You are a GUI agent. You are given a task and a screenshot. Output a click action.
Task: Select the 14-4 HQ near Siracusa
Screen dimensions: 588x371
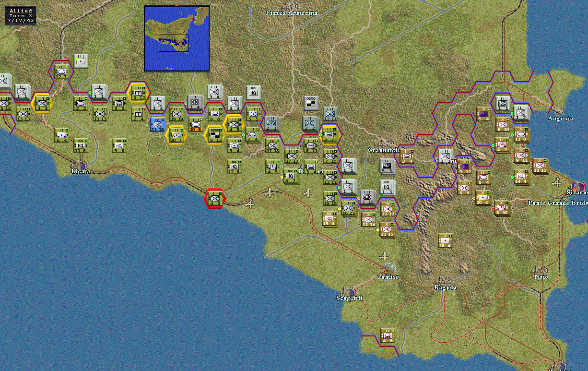[x=522, y=177]
